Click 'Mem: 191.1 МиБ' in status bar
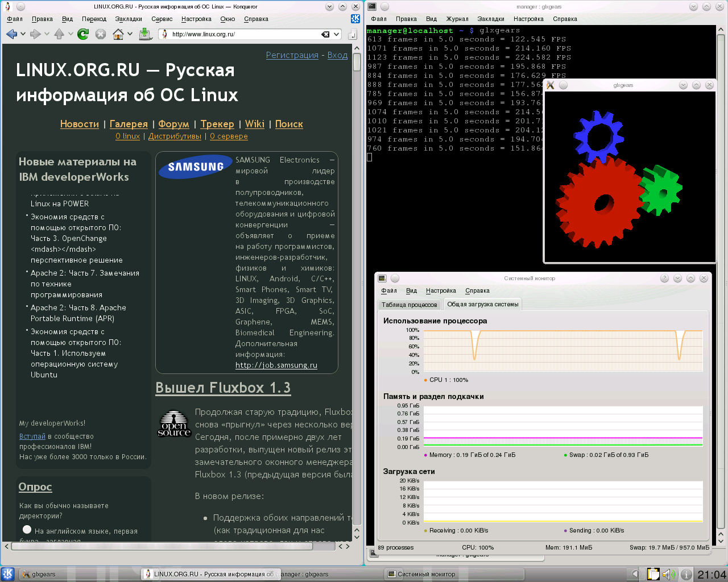This screenshot has height=582, width=728. (569, 548)
